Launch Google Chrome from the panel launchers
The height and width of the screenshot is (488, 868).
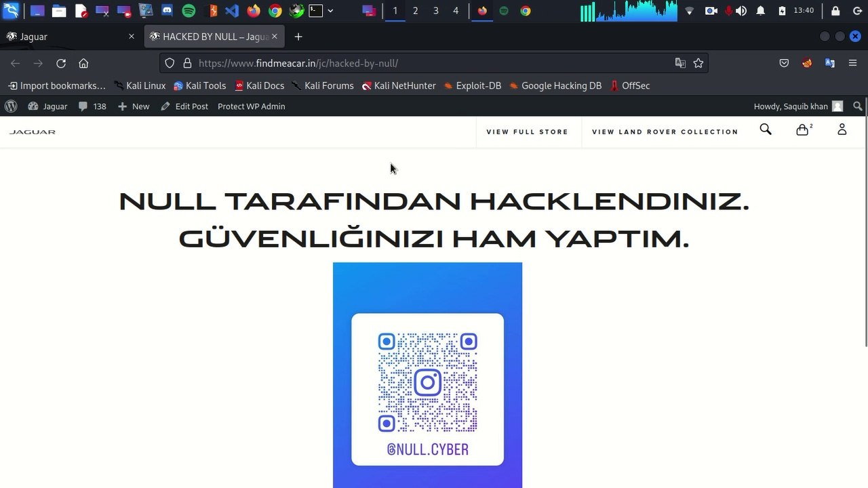click(x=275, y=11)
